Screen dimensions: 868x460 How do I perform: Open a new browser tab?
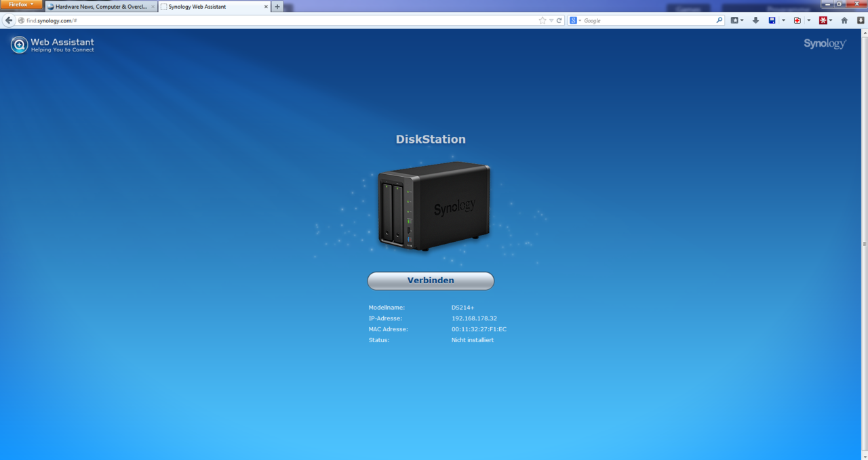pyautogui.click(x=277, y=7)
